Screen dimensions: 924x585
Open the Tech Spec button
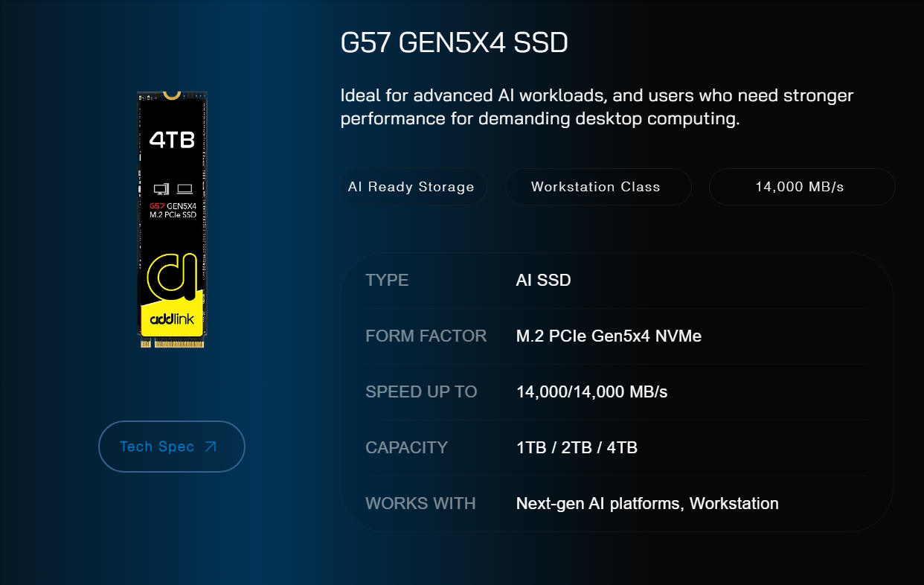[172, 447]
